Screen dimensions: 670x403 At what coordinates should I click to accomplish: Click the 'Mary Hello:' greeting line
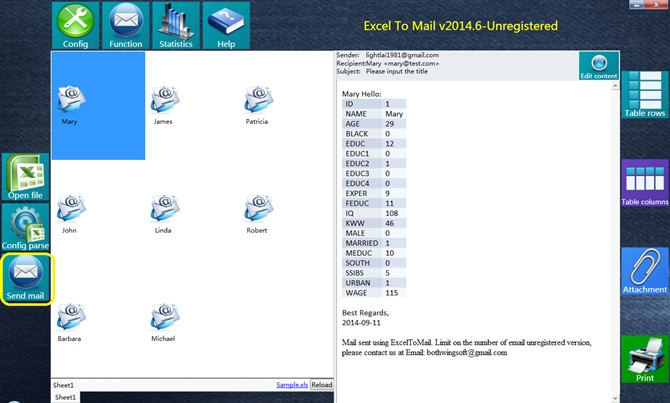361,94
